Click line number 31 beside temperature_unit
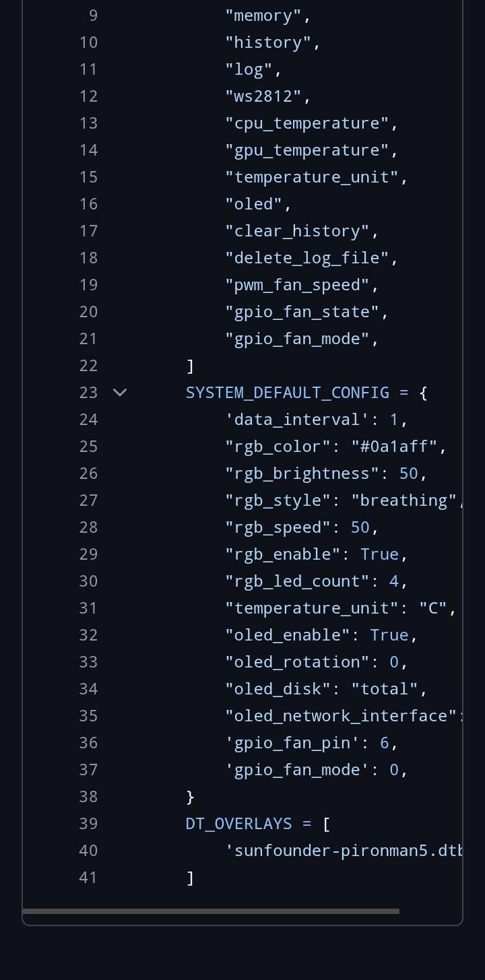This screenshot has height=980, width=485. (x=88, y=608)
